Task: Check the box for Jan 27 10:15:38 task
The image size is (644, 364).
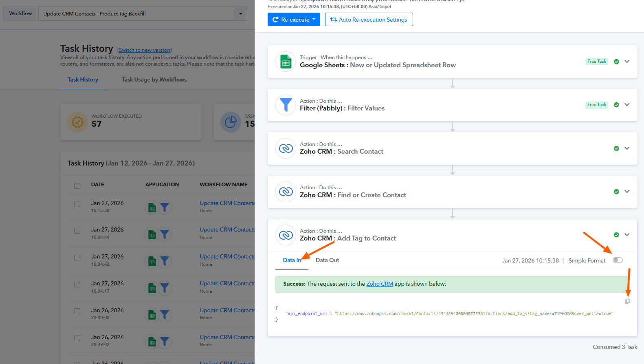Action: 77,204
